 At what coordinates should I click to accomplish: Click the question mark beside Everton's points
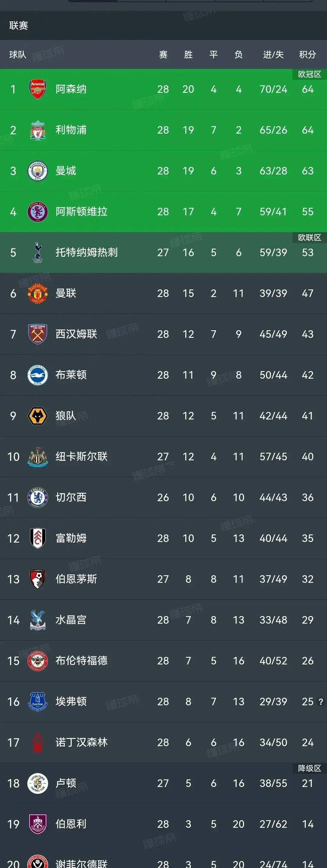321,702
